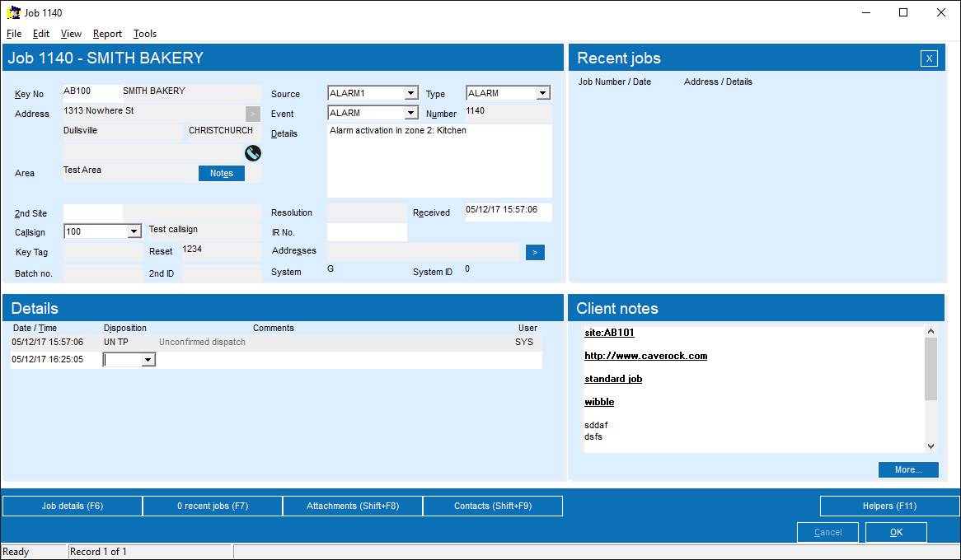Click 'Record 1 of 1' in status bar
961x560 pixels.
point(98,552)
